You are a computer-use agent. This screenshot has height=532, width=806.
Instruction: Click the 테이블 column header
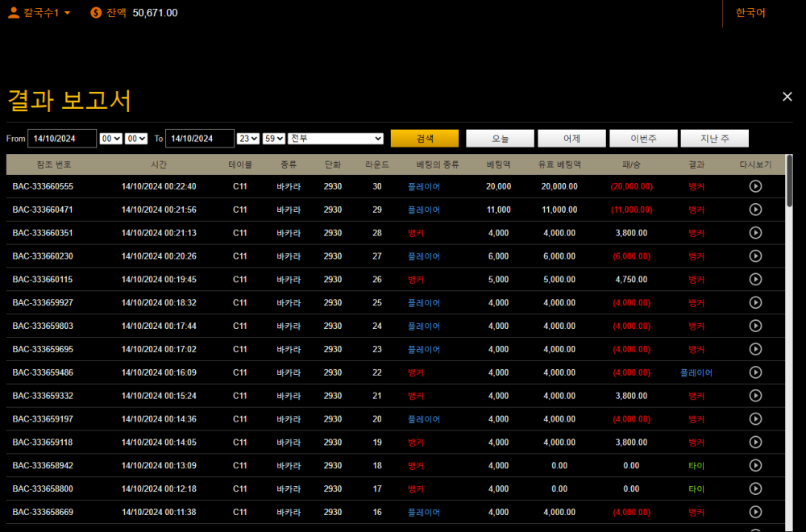(240, 164)
